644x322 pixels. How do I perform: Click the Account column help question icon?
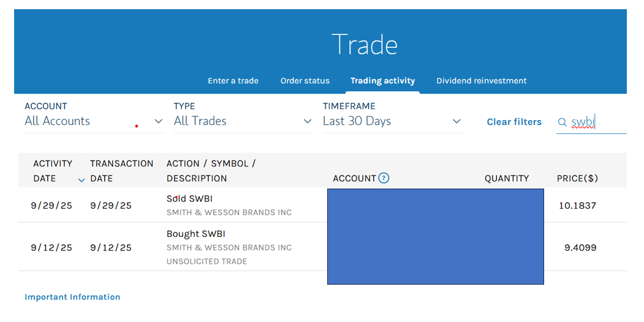click(384, 178)
